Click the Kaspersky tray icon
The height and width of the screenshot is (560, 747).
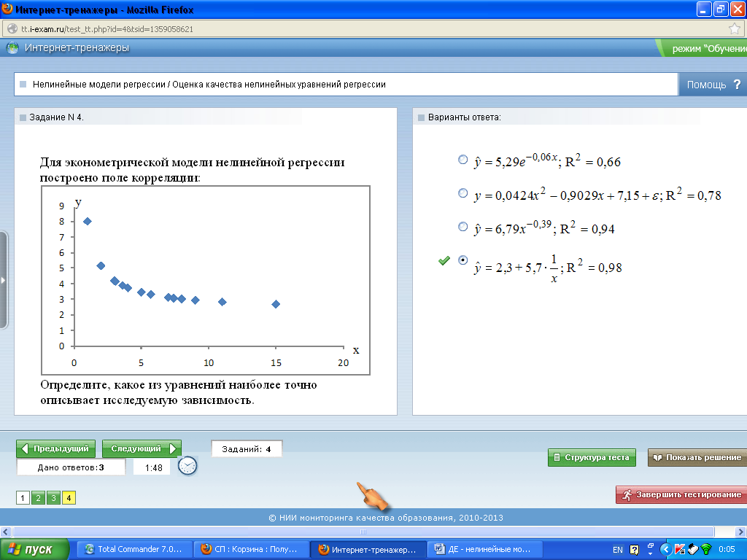coord(680,550)
